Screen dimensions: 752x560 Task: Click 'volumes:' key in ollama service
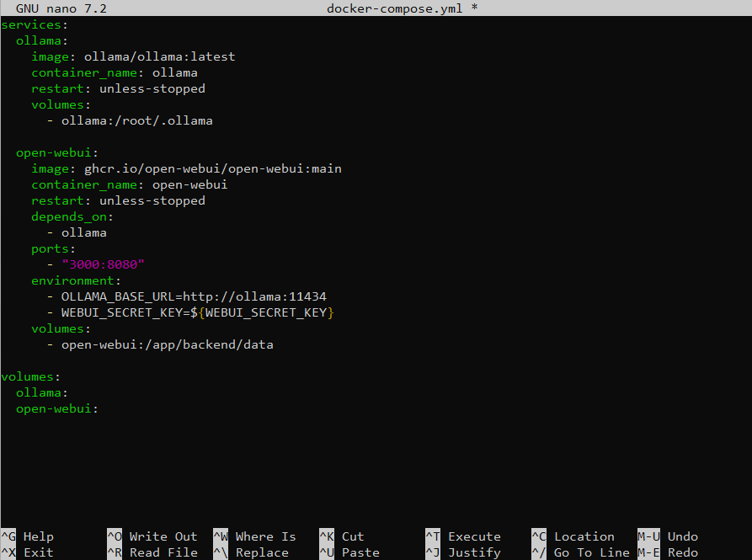61,105
